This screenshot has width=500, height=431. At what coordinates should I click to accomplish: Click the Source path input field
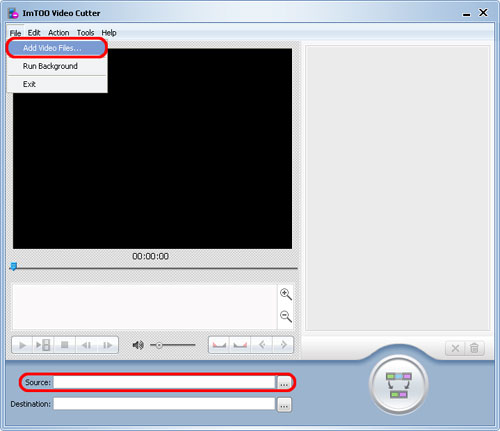click(164, 382)
